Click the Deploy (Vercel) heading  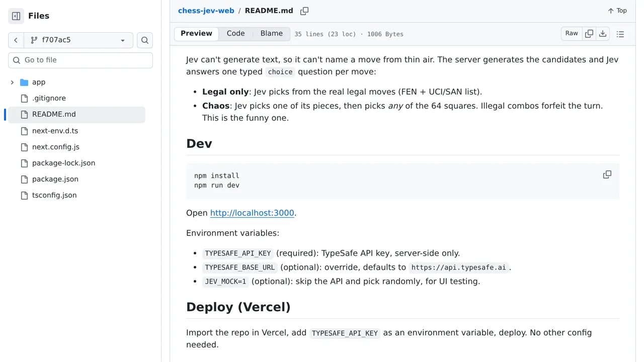tap(238, 307)
